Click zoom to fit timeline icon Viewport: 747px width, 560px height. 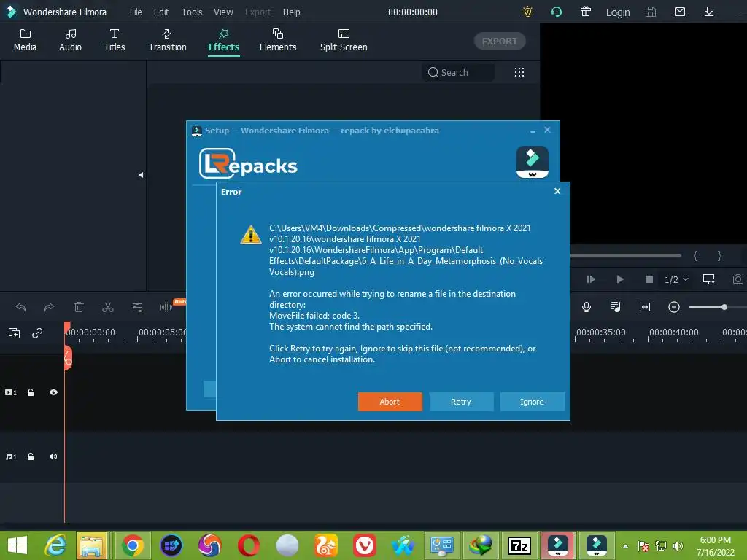[x=645, y=307]
